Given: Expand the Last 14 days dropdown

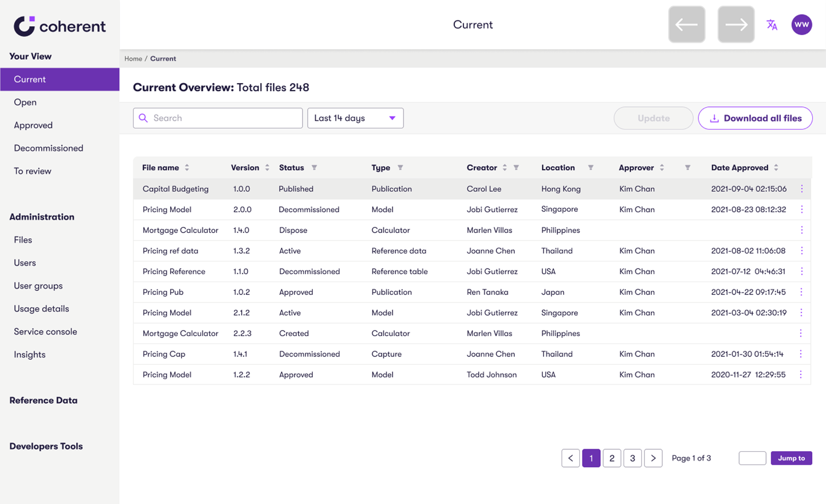Looking at the screenshot, I should point(355,118).
